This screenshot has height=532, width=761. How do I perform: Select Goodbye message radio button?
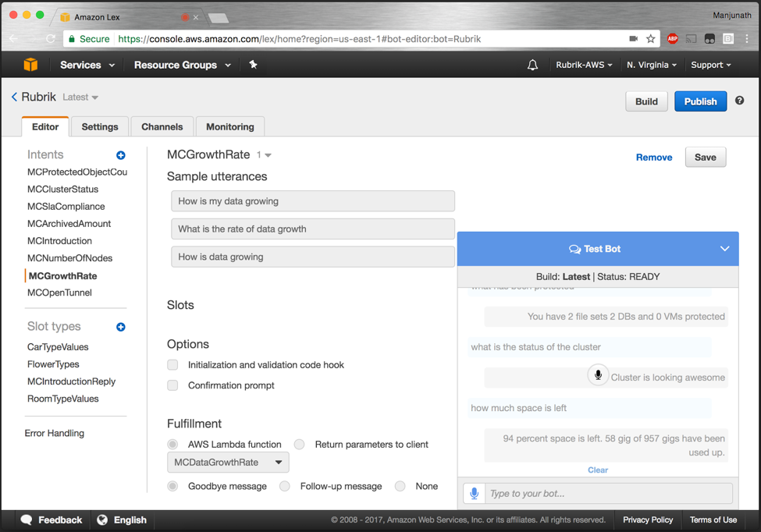[x=172, y=486]
